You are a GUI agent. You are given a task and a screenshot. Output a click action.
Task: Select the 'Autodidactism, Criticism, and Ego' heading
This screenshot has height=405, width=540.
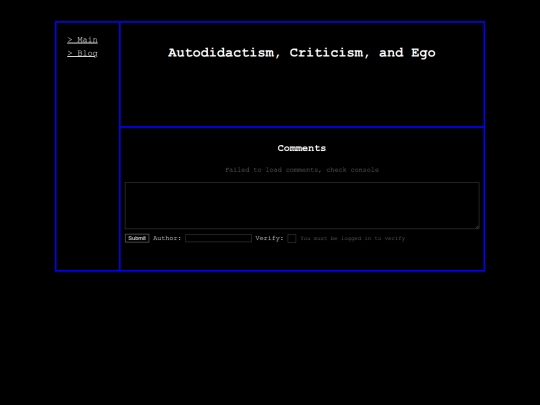point(302,53)
